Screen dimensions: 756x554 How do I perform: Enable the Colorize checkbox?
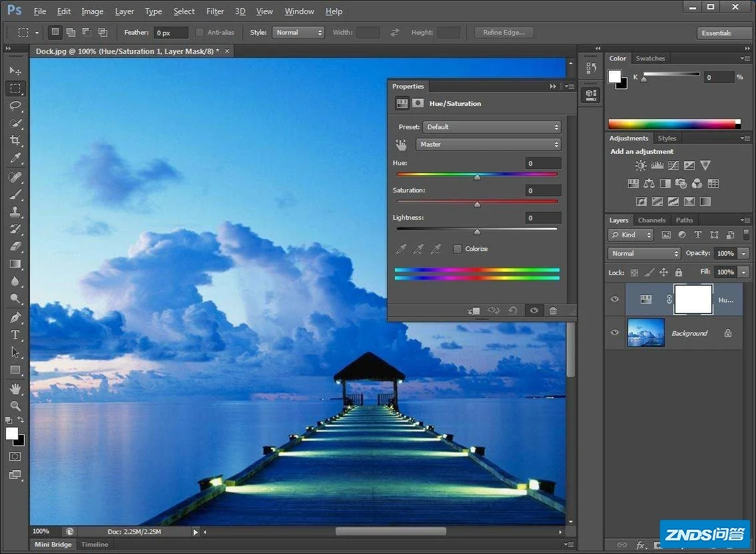(x=458, y=249)
